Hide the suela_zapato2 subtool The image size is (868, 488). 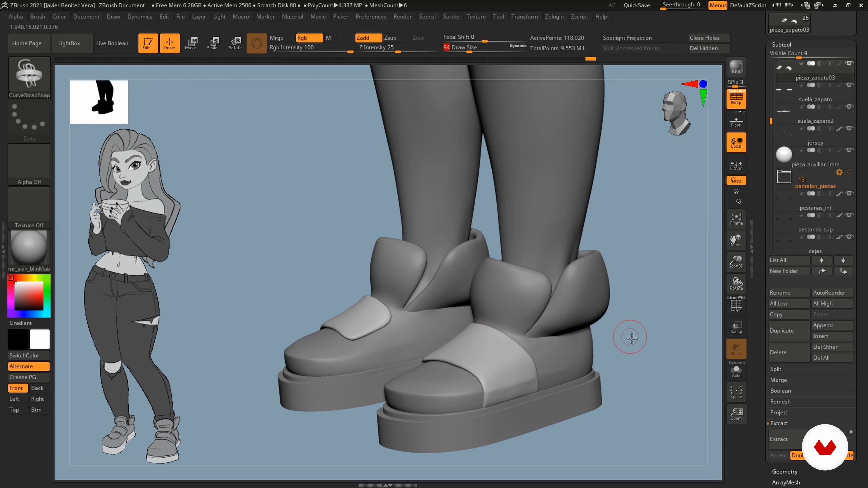tap(849, 107)
